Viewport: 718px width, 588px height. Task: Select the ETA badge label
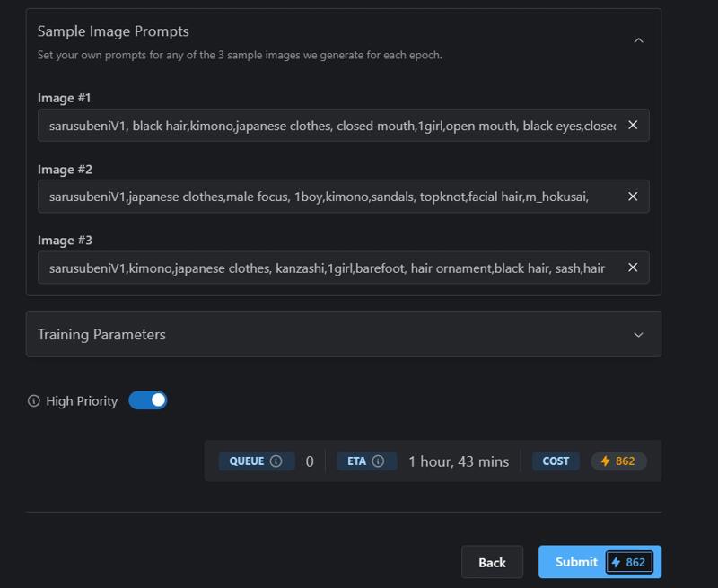[366, 461]
